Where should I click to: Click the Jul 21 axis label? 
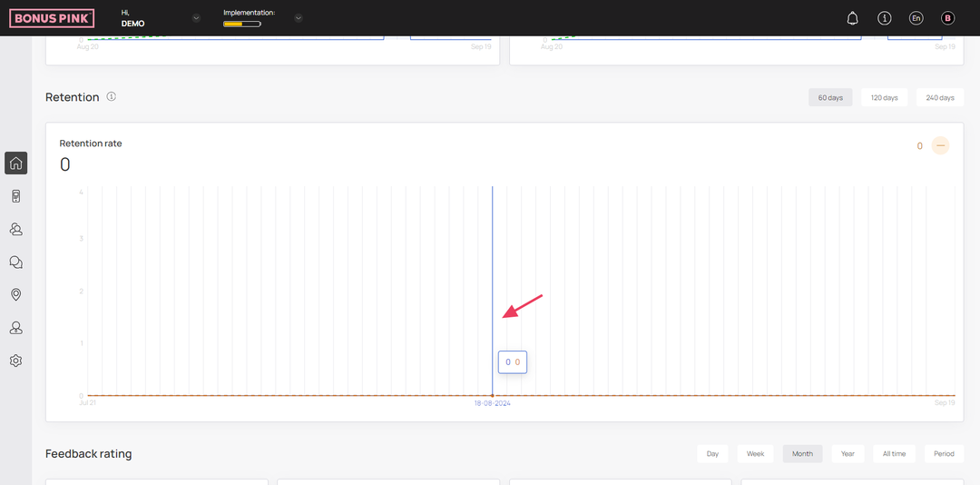point(87,403)
